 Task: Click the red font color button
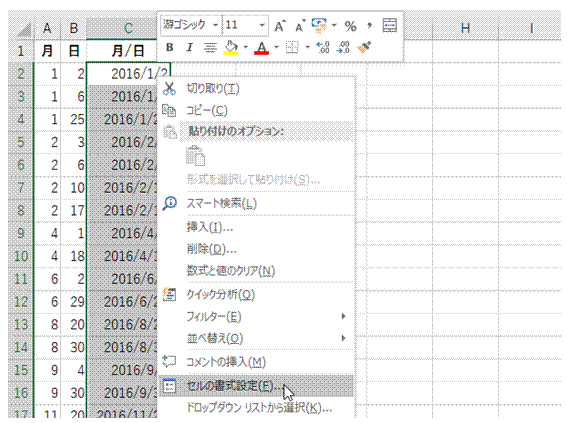pyautogui.click(x=261, y=48)
